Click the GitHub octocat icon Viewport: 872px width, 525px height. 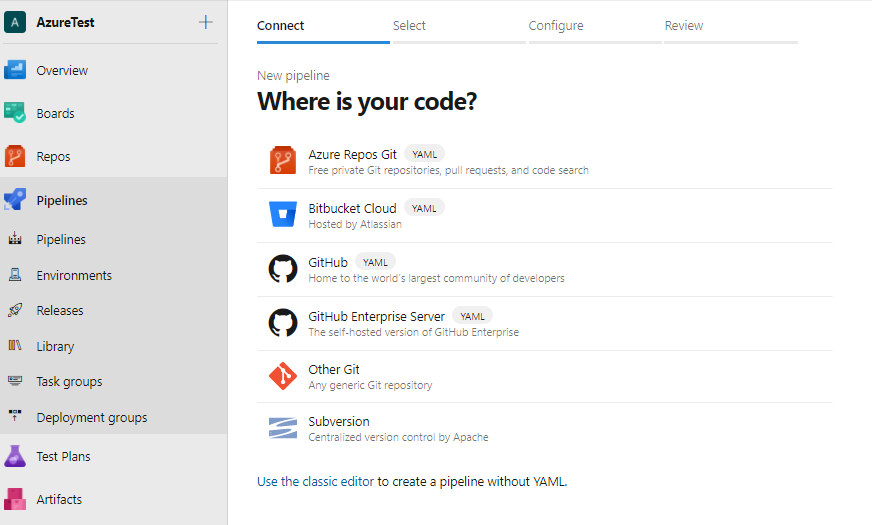pos(283,269)
